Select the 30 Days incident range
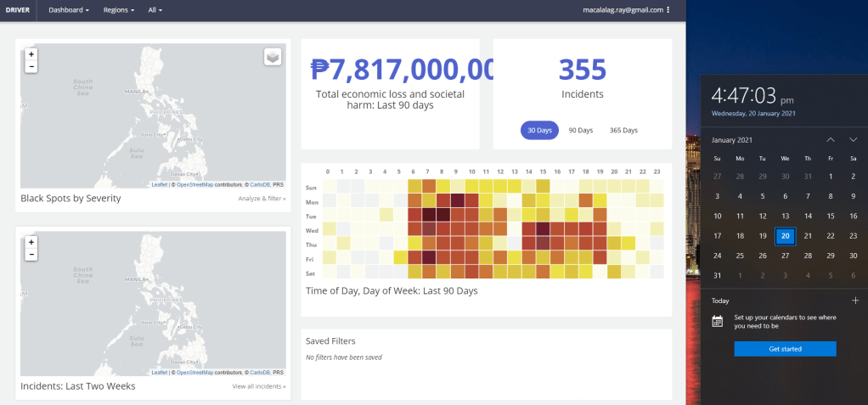Image resolution: width=868 pixels, height=405 pixels. [x=539, y=130]
